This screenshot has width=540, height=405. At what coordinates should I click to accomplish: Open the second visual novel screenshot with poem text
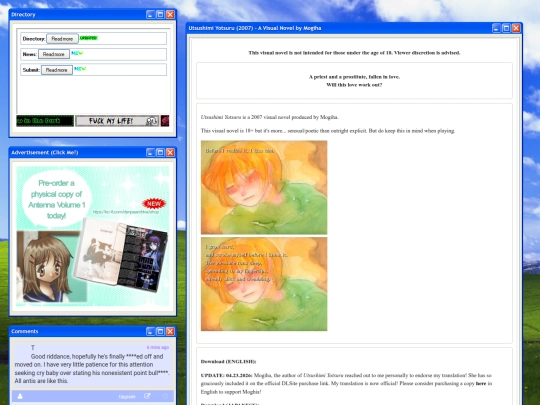coord(264,284)
